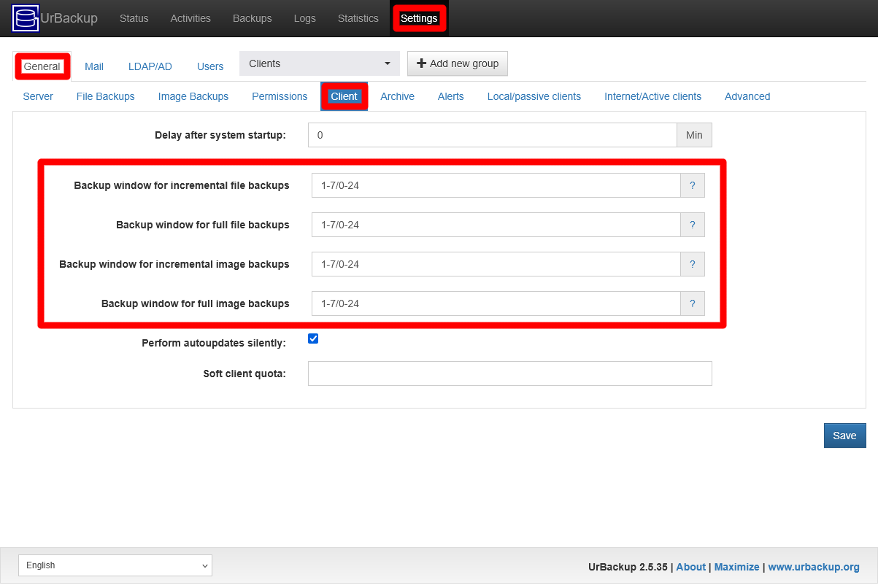The height and width of the screenshot is (588, 878).
Task: Open help for incremental image backup window
Action: click(692, 264)
